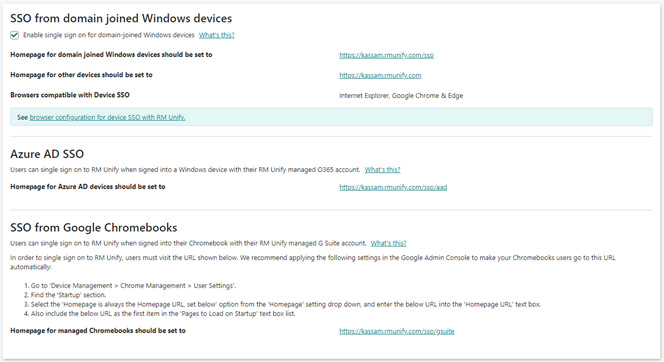
Task: Open https://kassam.rmunify.com homepage link for other devices
Action: [380, 75]
